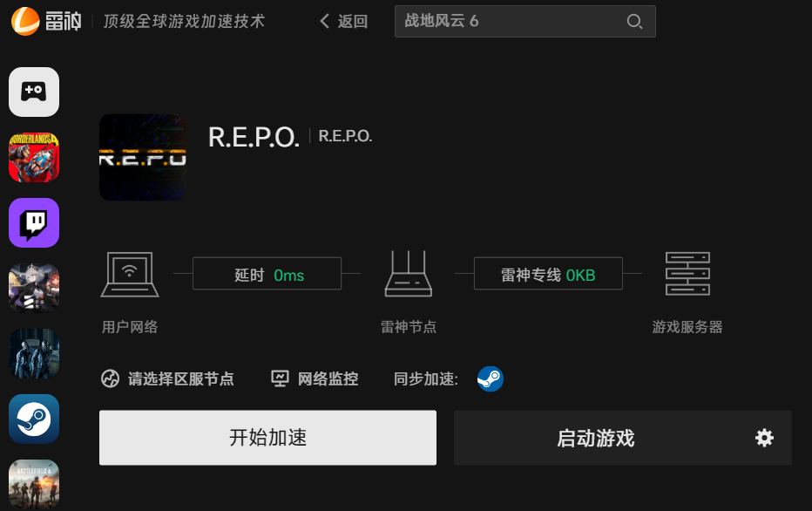
Task: Select Steam in the sidebar
Action: coord(34,419)
